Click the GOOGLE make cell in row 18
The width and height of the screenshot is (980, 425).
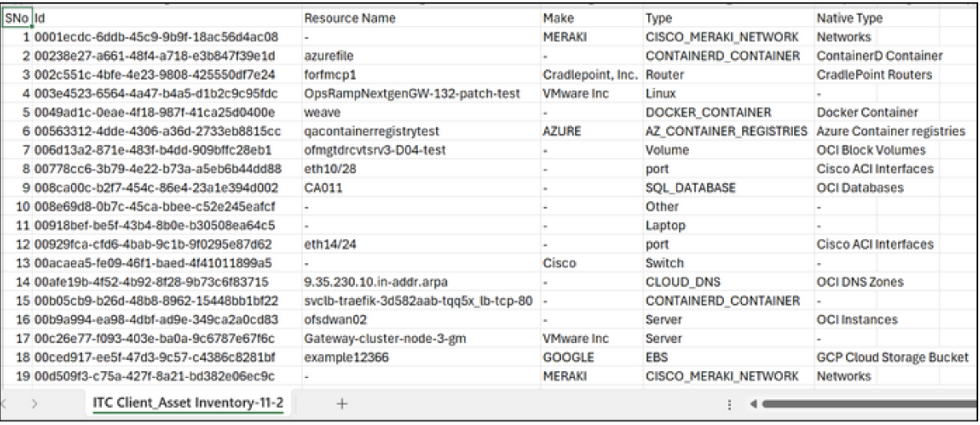(x=568, y=358)
